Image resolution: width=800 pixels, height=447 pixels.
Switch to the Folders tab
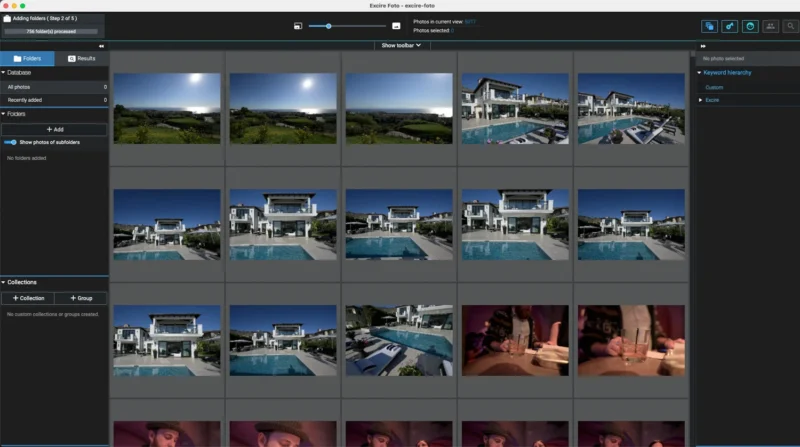(28, 58)
